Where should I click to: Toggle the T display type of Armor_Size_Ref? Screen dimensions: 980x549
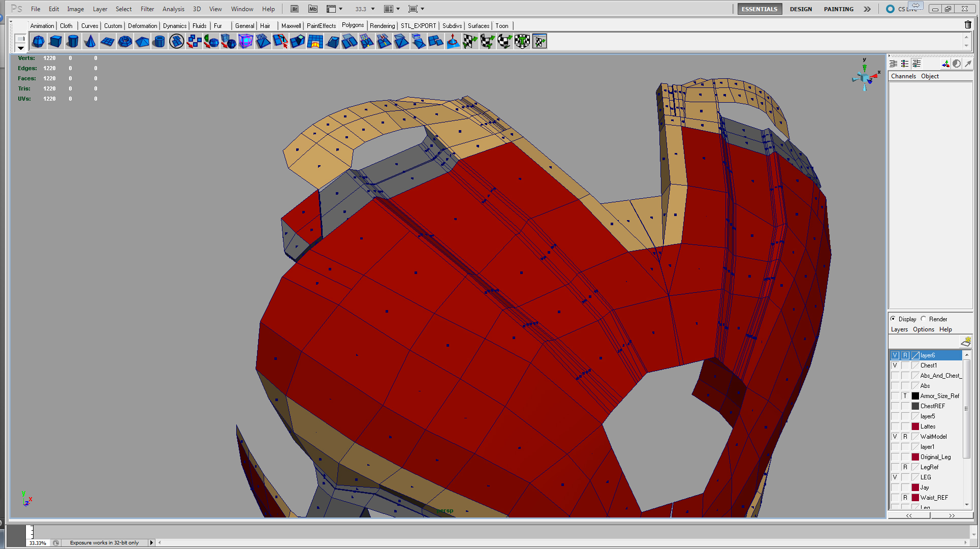point(905,396)
